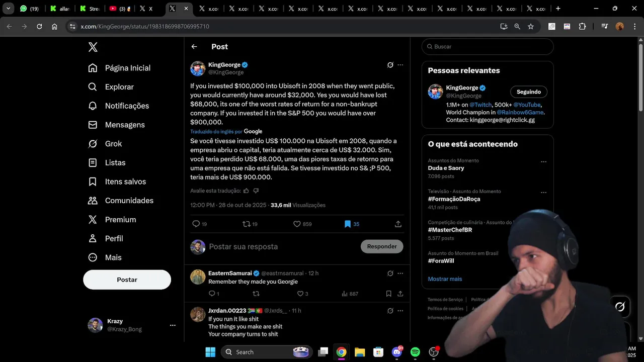Screen dimensions: 644x362
Task: Click Seguindo button for KingGeorge
Action: tap(529, 92)
